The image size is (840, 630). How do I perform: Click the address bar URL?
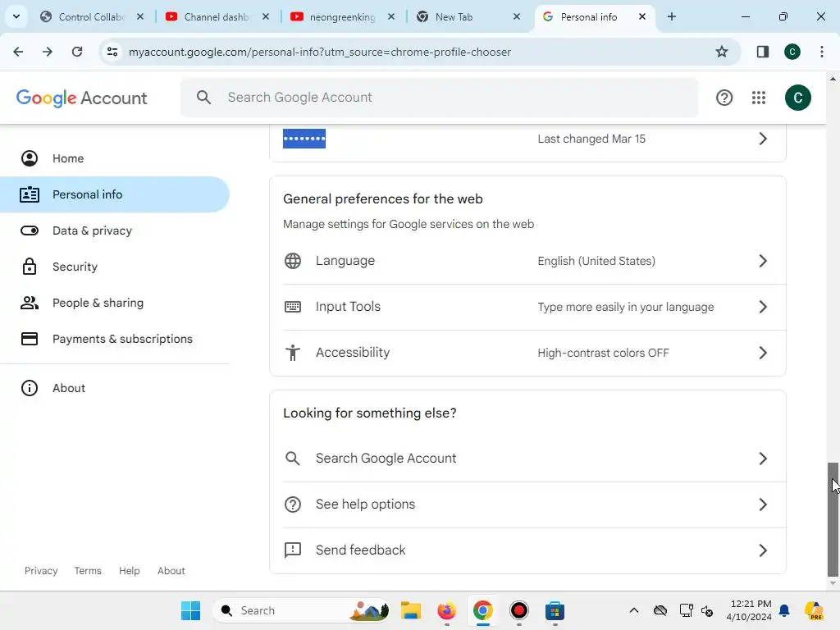click(x=320, y=52)
